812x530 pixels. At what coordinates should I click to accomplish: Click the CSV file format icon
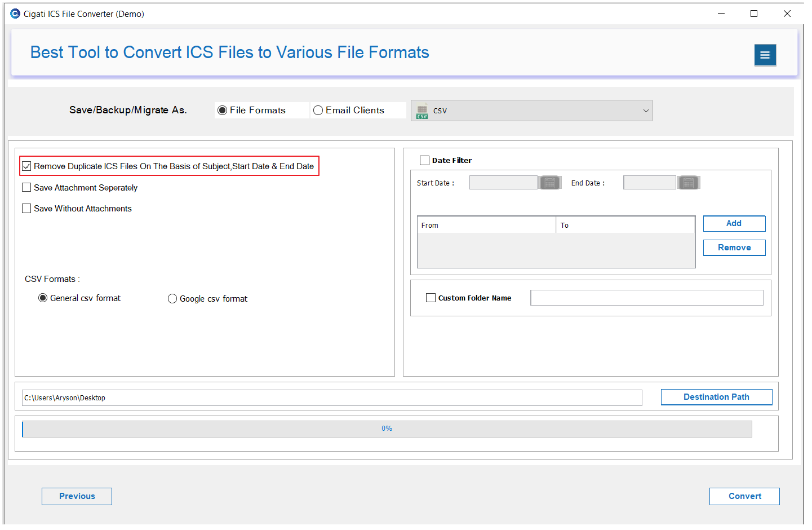[422, 112]
